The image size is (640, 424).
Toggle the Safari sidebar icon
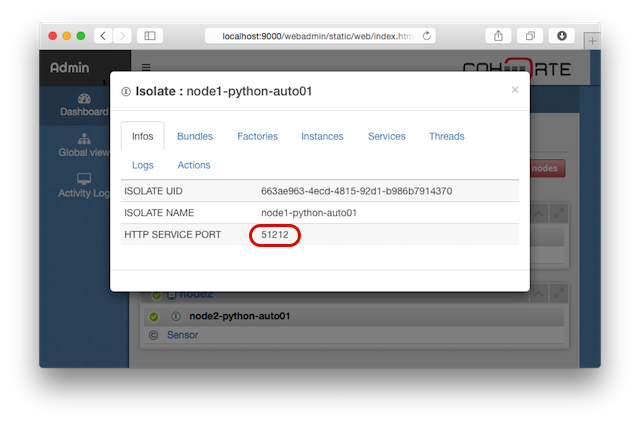tap(150, 36)
